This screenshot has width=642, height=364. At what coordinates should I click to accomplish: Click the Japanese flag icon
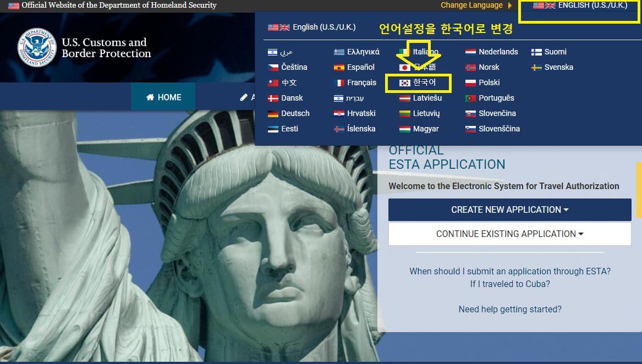(x=404, y=67)
